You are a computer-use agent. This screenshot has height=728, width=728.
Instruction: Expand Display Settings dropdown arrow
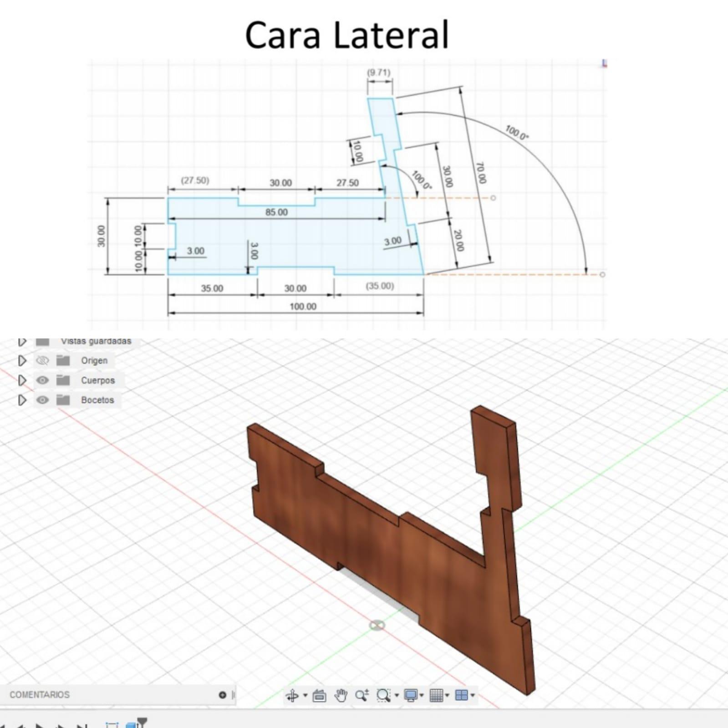pos(422,695)
